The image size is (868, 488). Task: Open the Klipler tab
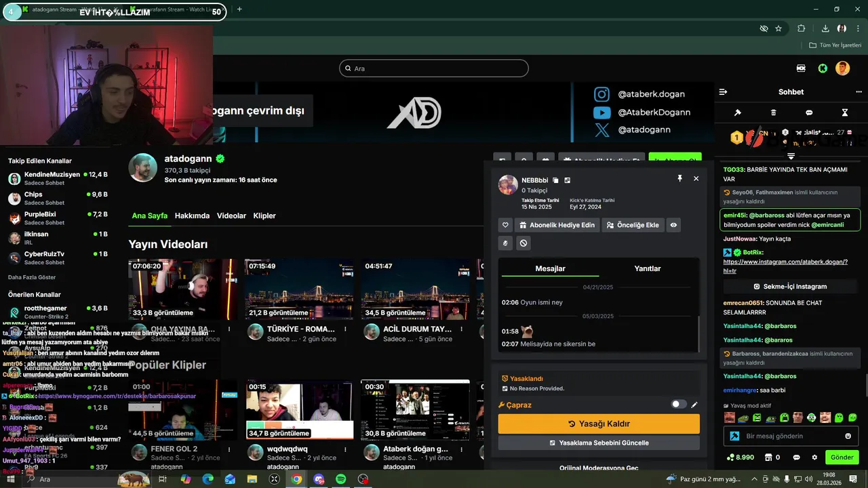point(264,216)
